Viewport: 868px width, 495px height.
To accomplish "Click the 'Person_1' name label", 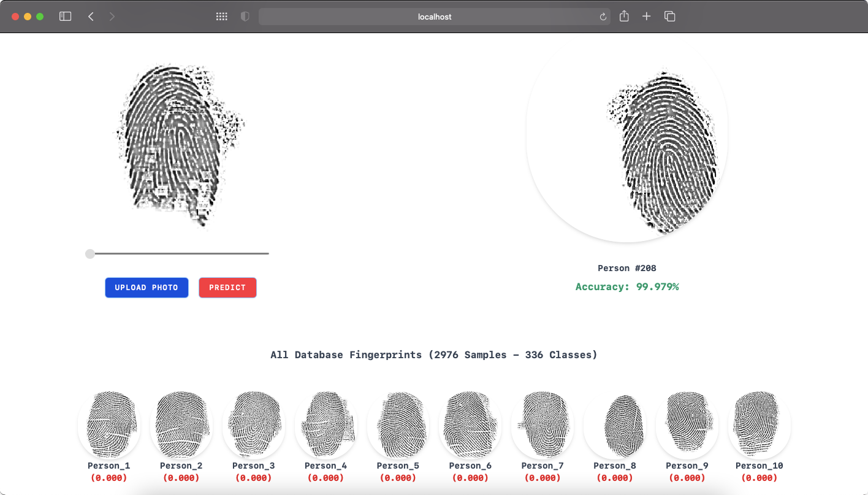I will click(109, 466).
